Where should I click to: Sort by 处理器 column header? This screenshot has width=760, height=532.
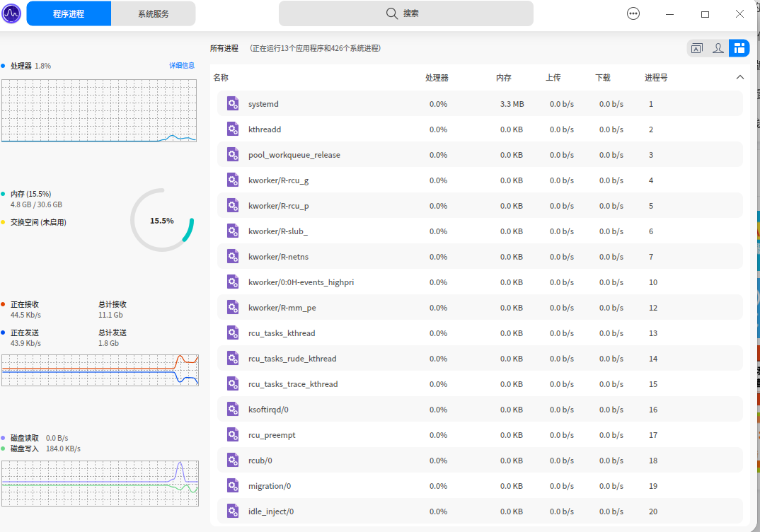(x=437, y=78)
